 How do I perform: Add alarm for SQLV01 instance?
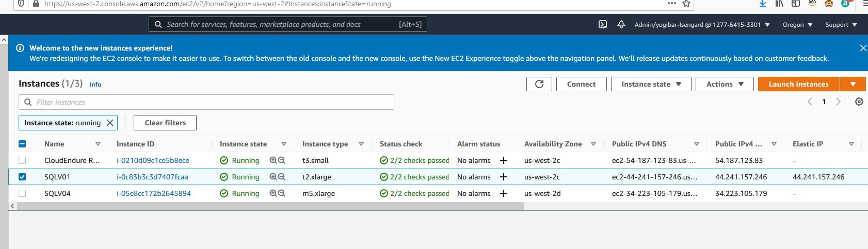coord(504,177)
